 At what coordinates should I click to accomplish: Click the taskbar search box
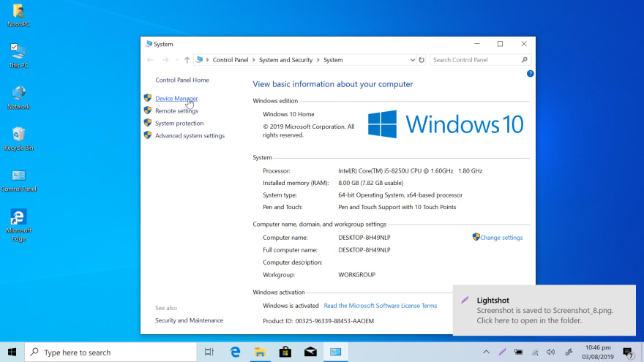pos(111,352)
